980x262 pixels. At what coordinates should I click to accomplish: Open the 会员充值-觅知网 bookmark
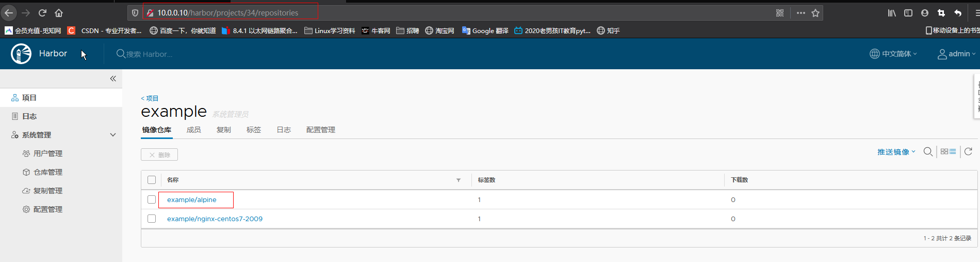[33, 31]
